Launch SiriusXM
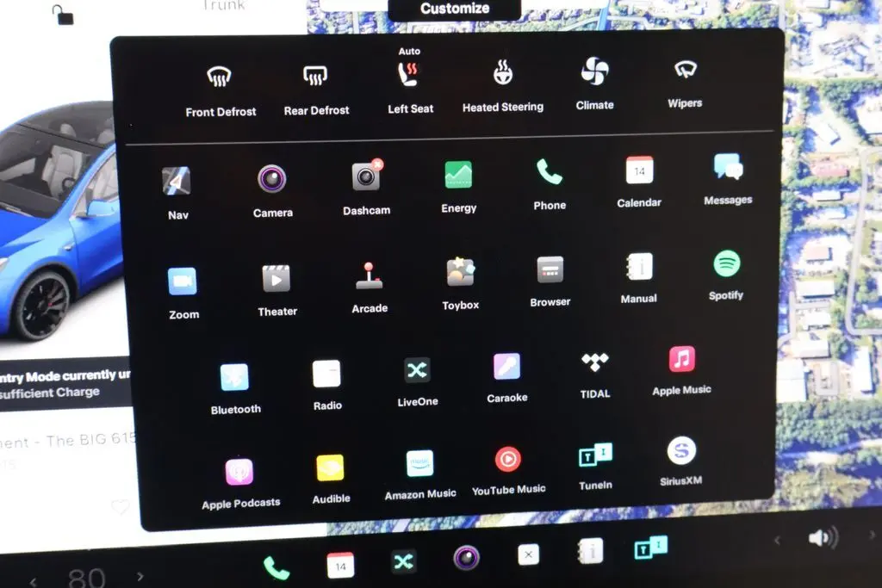 tap(681, 461)
